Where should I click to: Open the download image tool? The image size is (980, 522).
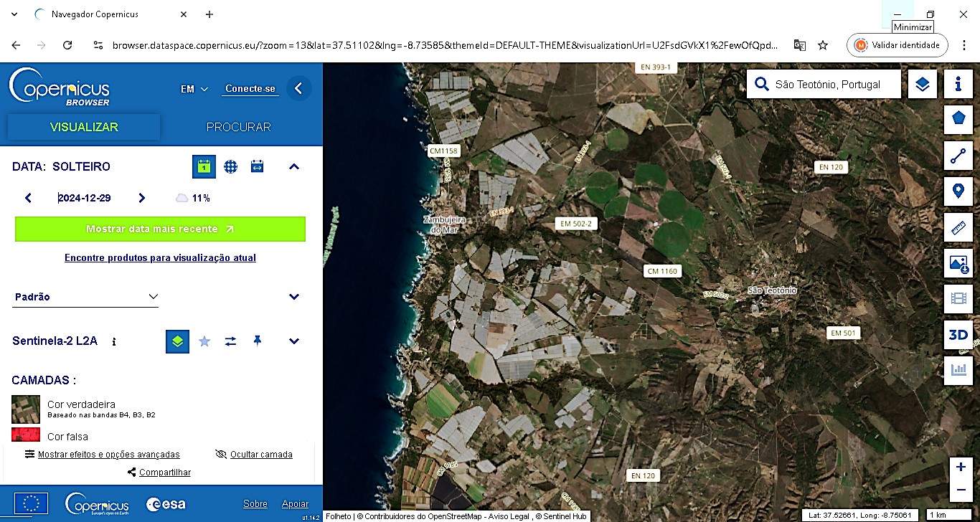point(958,263)
